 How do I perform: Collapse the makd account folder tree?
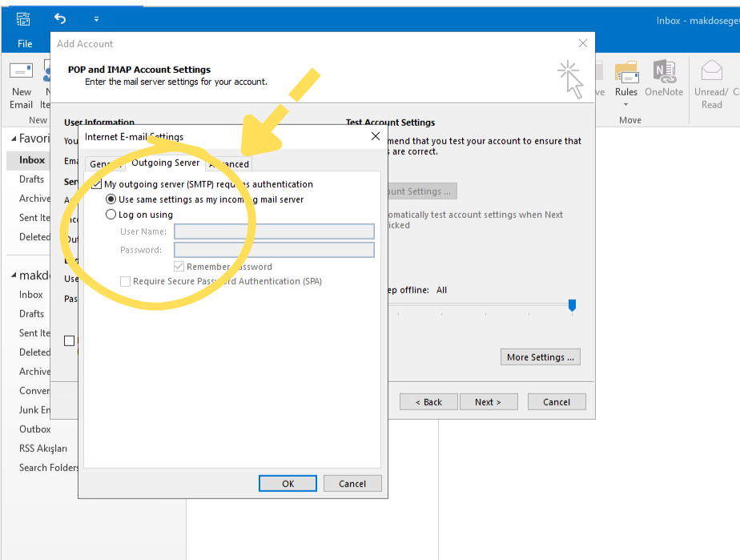point(14,276)
